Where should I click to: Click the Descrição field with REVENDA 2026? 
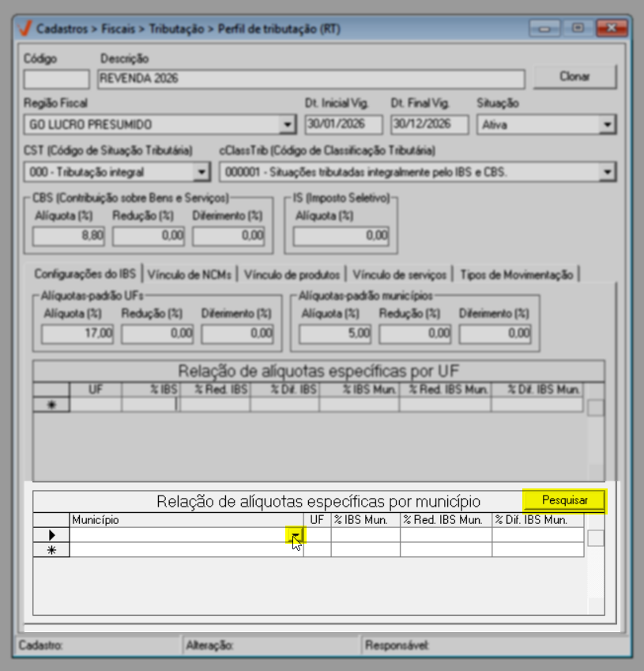coord(311,79)
